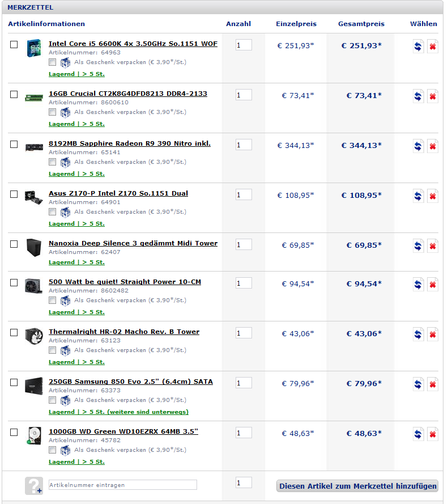This screenshot has height=504, width=448.
Task: Click refresh icon for WD Green hard drive
Action: 418,434
